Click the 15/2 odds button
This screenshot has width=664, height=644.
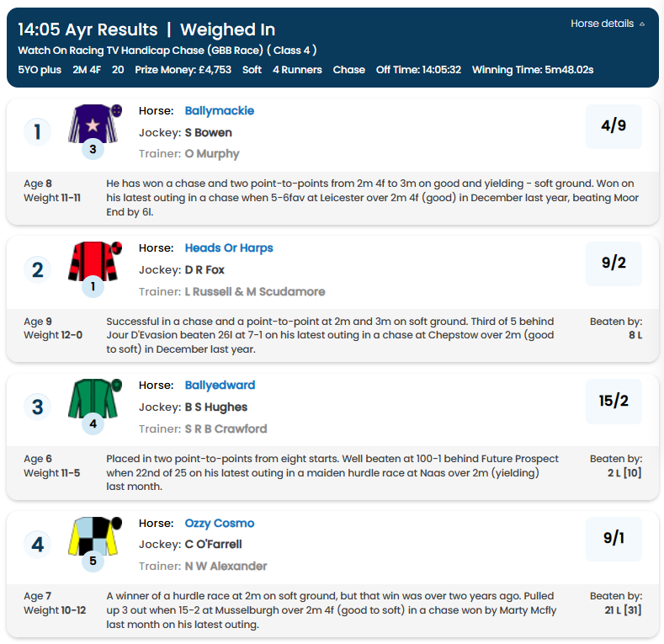(x=614, y=401)
